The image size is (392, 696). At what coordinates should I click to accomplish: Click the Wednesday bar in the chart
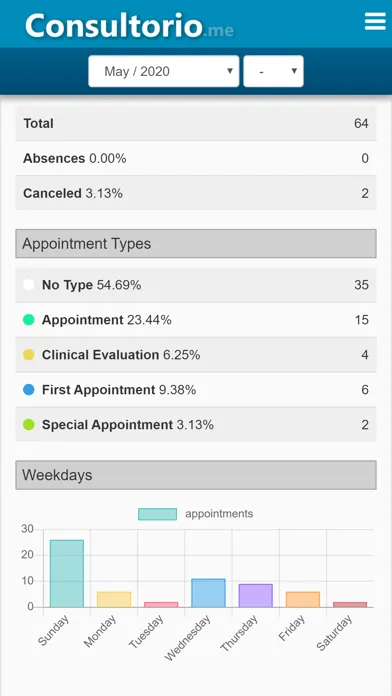coord(208,593)
